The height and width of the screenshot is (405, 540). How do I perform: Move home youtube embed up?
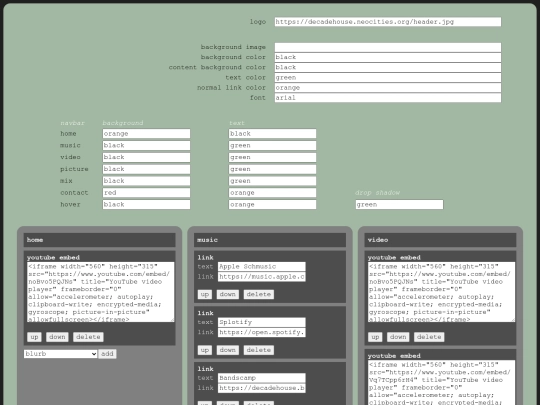click(34, 337)
